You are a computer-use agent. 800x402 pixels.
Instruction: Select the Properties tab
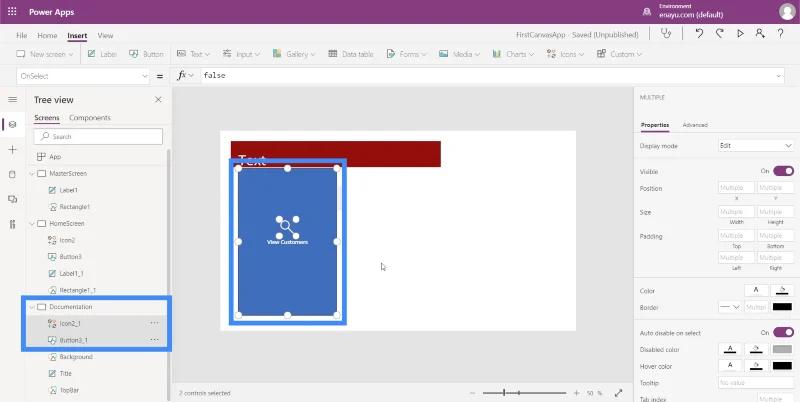pyautogui.click(x=655, y=125)
